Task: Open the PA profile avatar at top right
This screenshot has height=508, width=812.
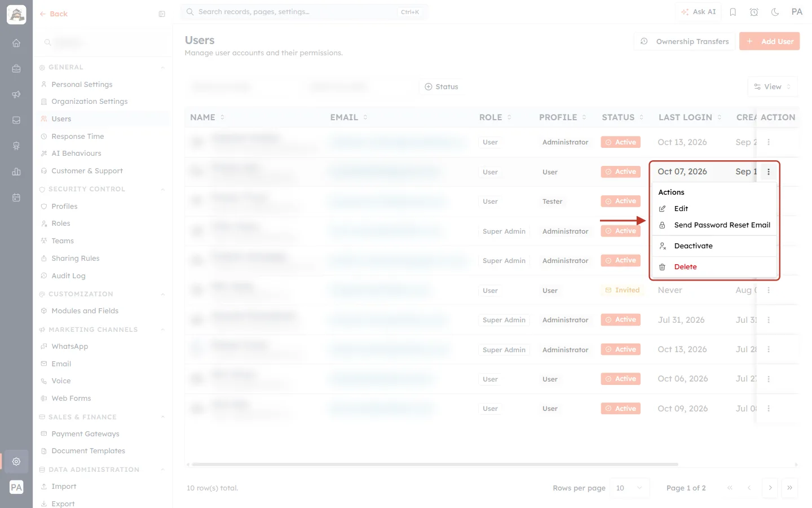Action: tap(797, 12)
